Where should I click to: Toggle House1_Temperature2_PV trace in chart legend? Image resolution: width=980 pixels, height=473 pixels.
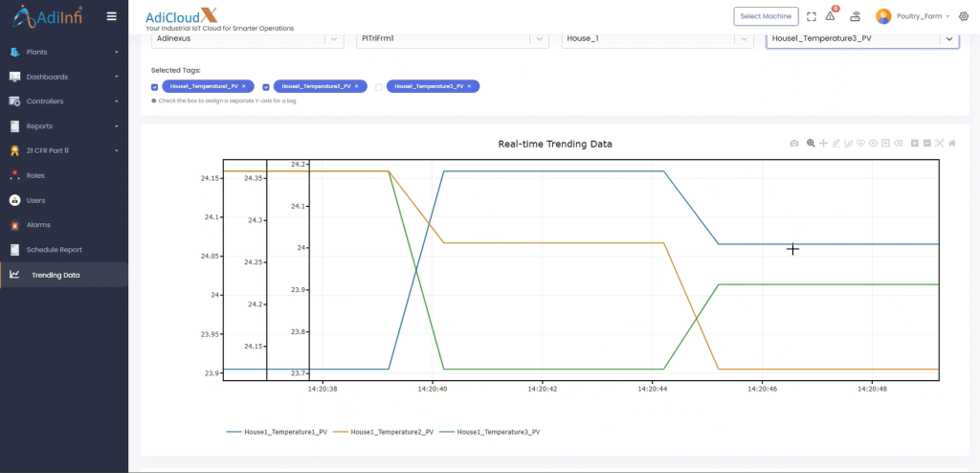(x=383, y=432)
